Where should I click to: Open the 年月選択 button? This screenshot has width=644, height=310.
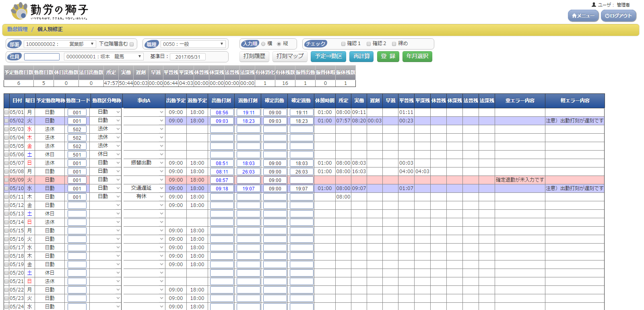pyautogui.click(x=417, y=56)
